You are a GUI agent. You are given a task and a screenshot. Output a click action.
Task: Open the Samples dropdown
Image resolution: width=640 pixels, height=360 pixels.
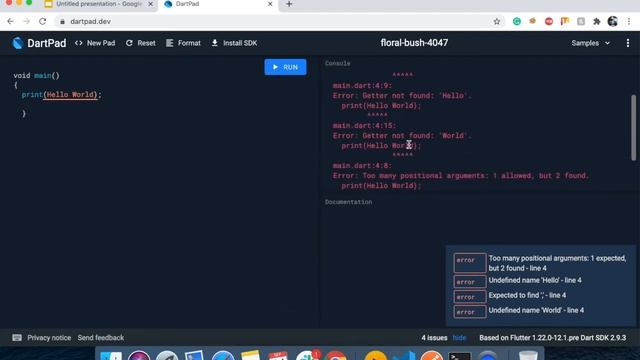(x=591, y=43)
